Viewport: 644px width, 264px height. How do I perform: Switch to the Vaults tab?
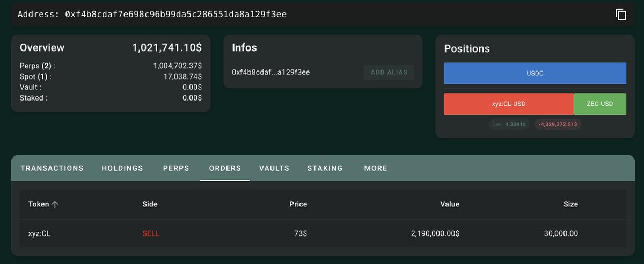click(x=274, y=168)
